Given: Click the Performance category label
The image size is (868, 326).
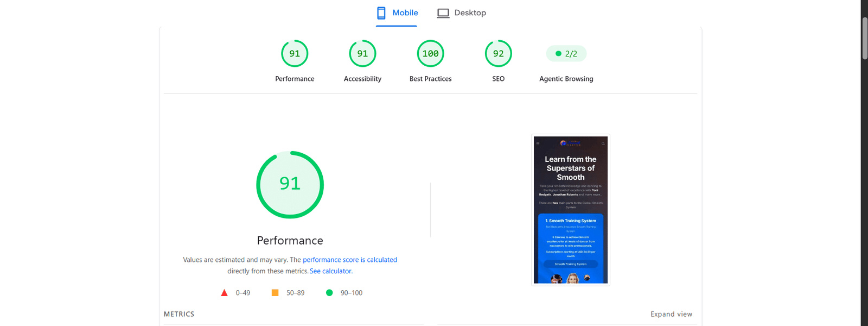Looking at the screenshot, I should 295,79.
